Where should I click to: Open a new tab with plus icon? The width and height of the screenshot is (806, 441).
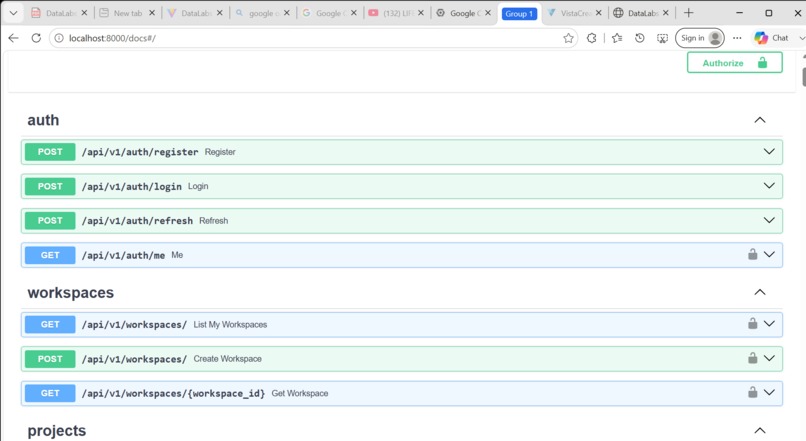point(689,13)
